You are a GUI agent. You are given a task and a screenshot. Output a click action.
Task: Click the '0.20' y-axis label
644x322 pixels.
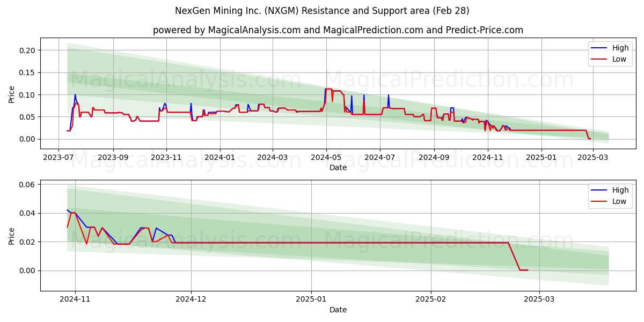pyautogui.click(x=28, y=50)
